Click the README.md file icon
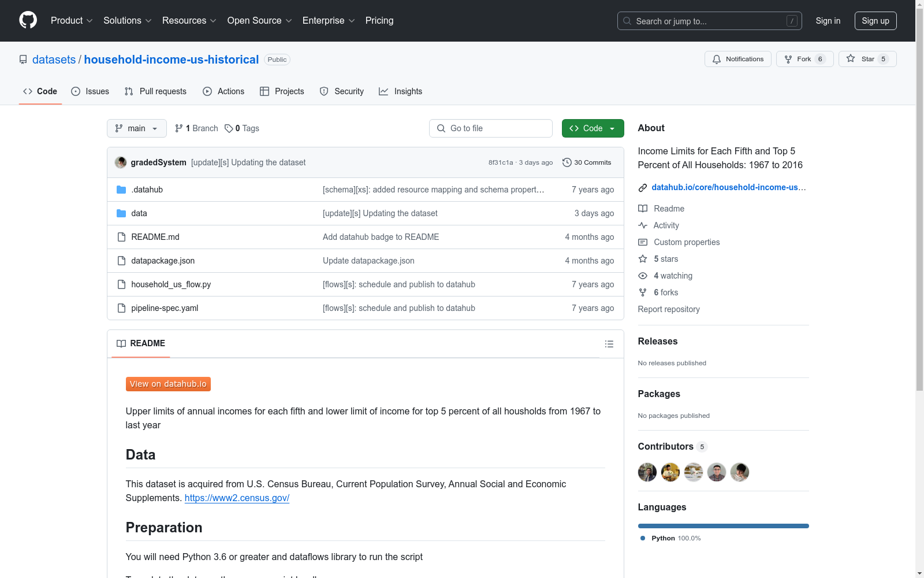The image size is (924, 578). tap(121, 237)
